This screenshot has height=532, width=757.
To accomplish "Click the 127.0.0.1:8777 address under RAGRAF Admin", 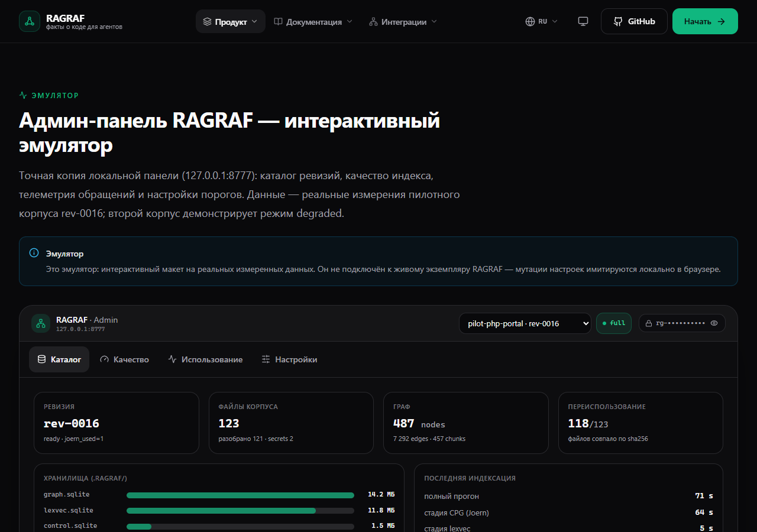I will [80, 329].
